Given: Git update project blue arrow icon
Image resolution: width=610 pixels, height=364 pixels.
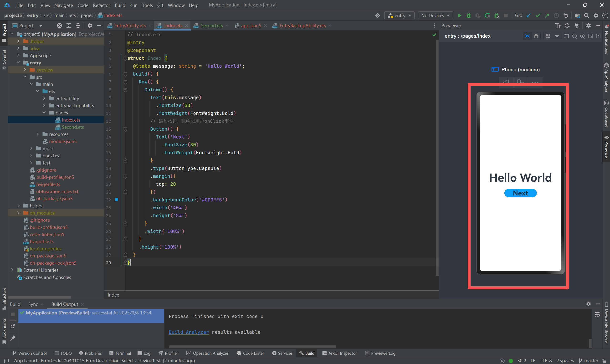Looking at the screenshot, I should (x=528, y=15).
